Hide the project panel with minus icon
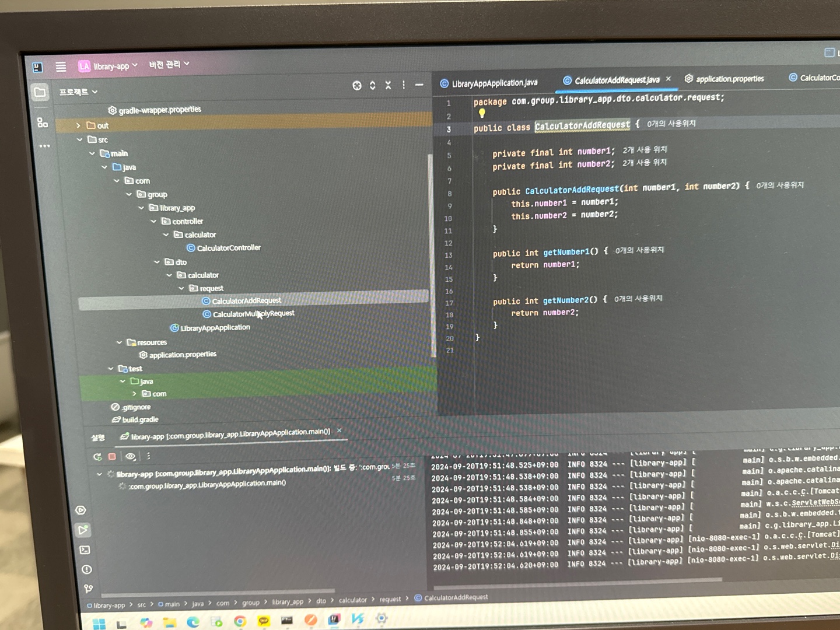 tap(419, 85)
